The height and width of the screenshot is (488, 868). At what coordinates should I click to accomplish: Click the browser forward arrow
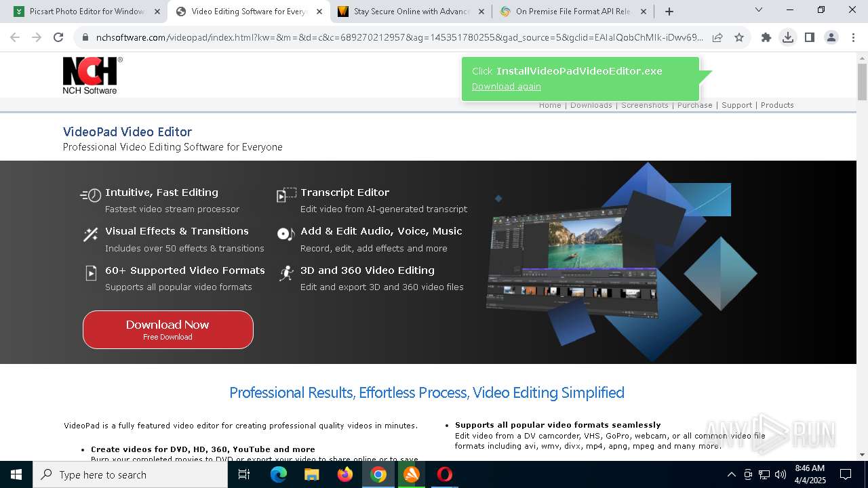(x=37, y=37)
